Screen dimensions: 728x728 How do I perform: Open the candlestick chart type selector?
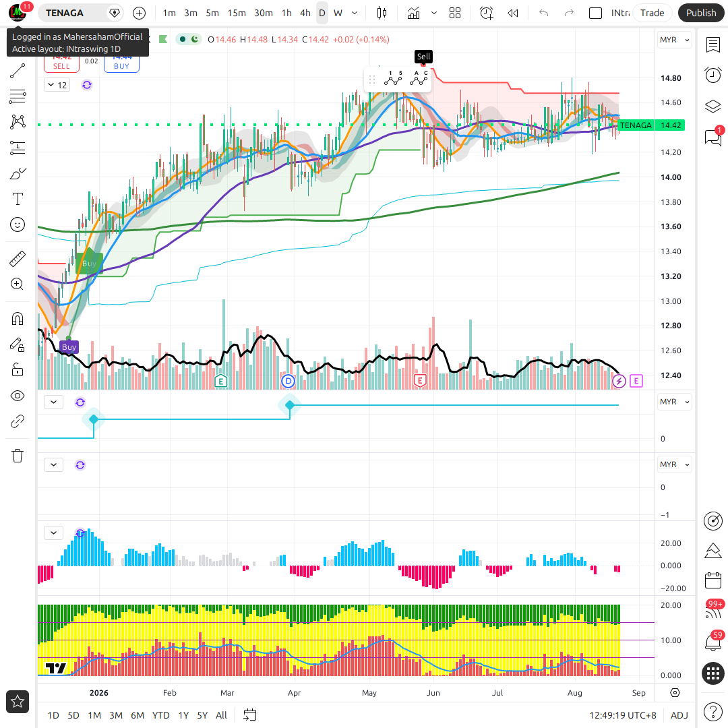click(x=382, y=13)
